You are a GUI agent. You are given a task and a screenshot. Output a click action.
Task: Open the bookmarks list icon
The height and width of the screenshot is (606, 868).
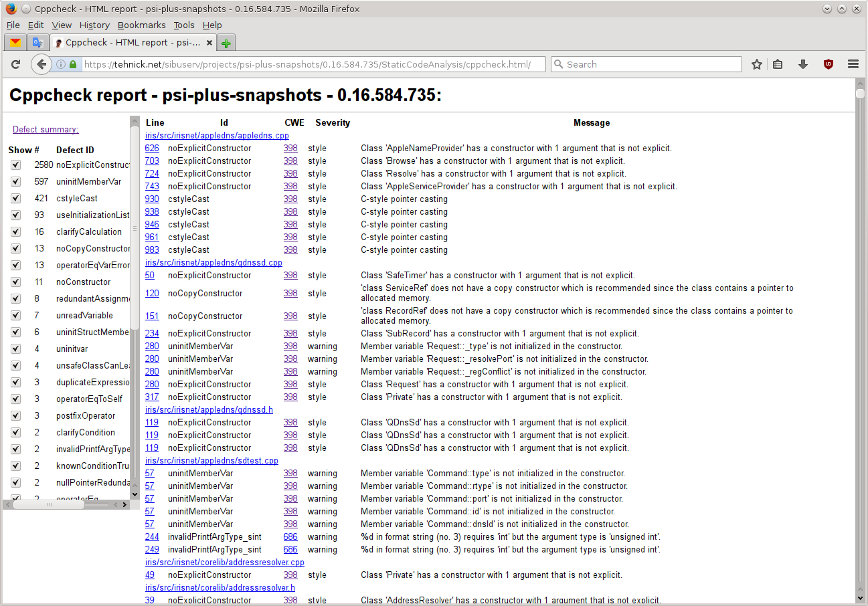[x=778, y=64]
